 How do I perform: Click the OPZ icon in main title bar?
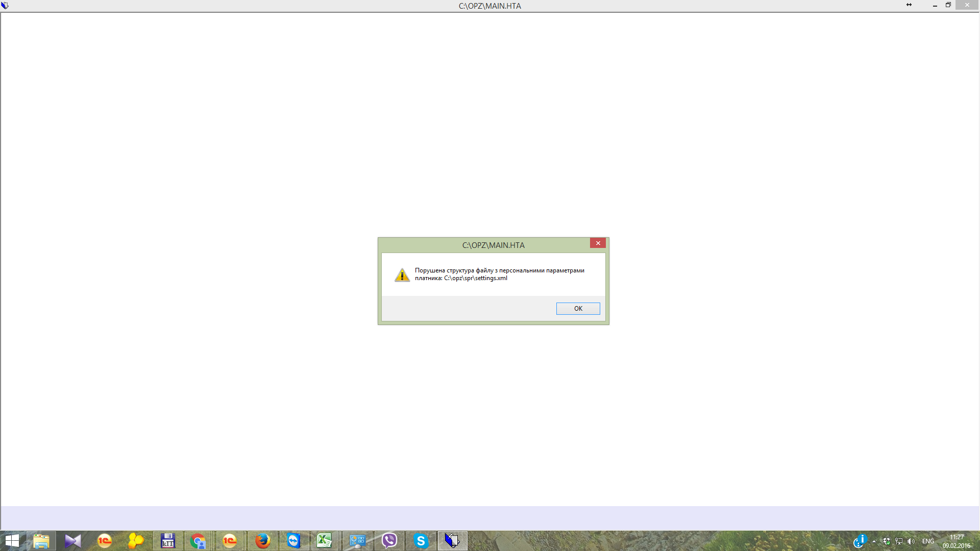5,6
